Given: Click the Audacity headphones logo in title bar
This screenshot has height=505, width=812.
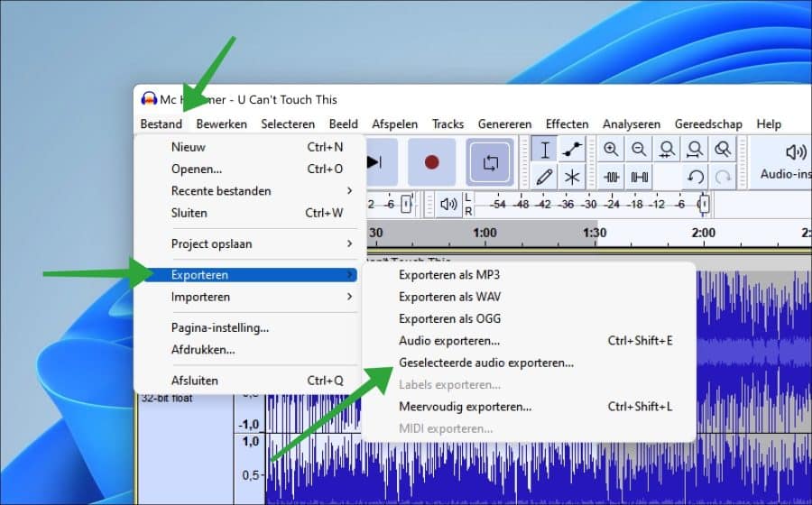Looking at the screenshot, I should pos(149,99).
